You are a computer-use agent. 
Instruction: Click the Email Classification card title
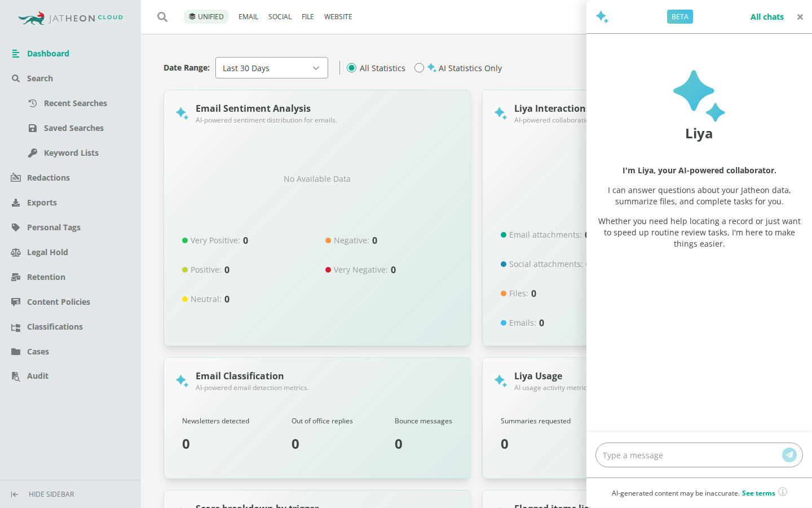240,376
